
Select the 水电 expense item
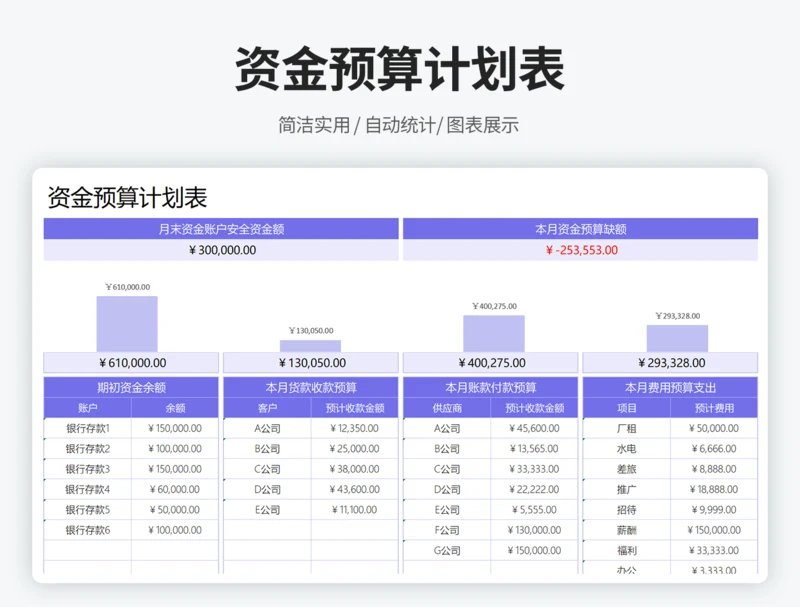coord(627,449)
